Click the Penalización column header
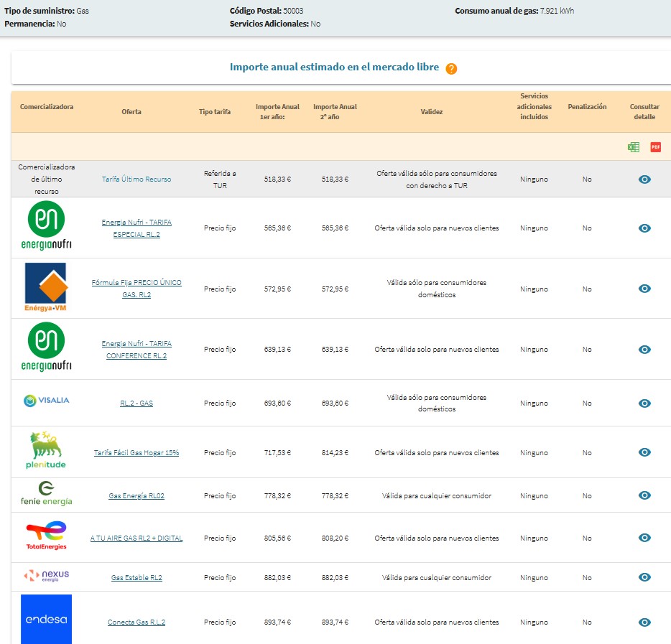671x644 pixels. pyautogui.click(x=587, y=107)
